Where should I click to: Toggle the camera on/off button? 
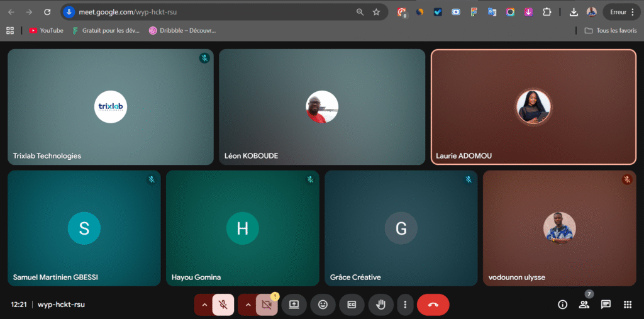[x=267, y=305]
